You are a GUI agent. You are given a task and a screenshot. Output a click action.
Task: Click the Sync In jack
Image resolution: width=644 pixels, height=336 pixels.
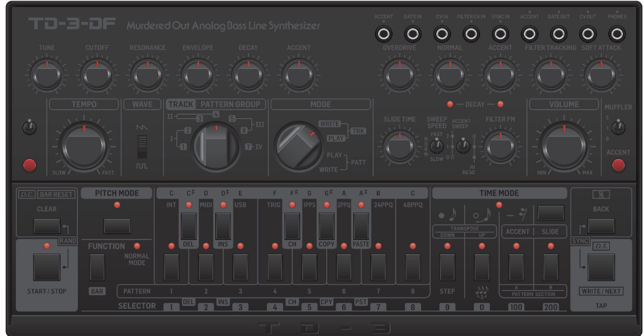(500, 34)
